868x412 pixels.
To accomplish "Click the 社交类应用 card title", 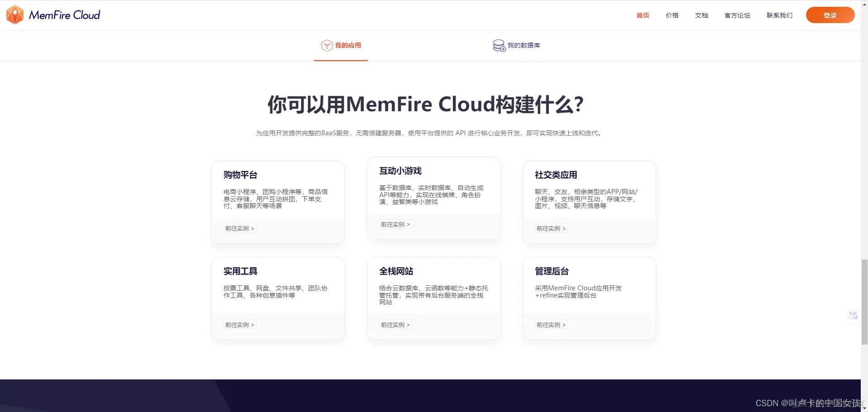I will pyautogui.click(x=556, y=175).
